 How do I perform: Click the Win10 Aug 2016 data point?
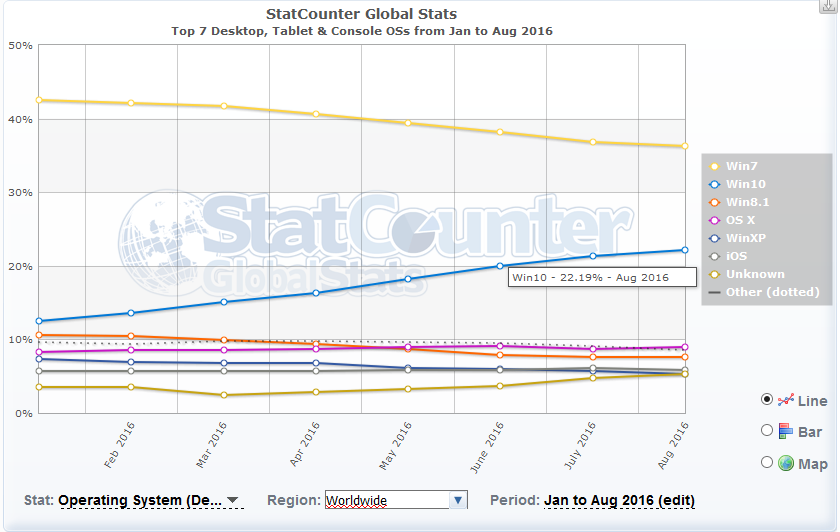[685, 250]
